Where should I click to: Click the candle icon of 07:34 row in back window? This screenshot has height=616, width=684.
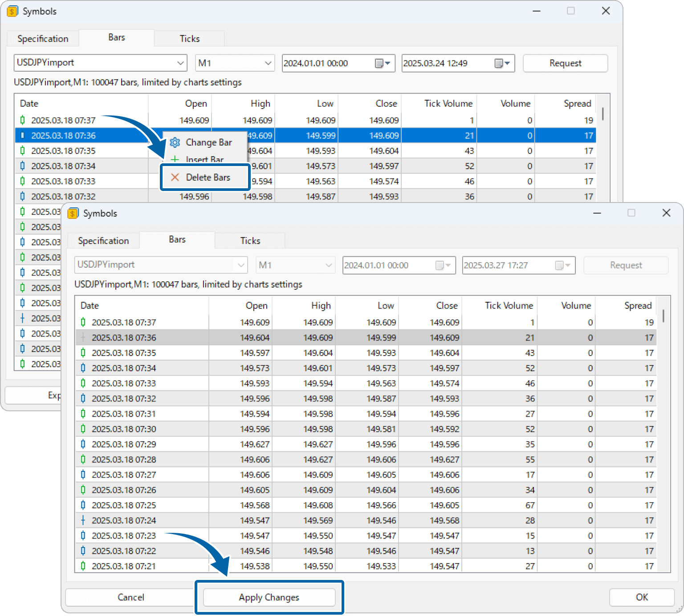22,166
